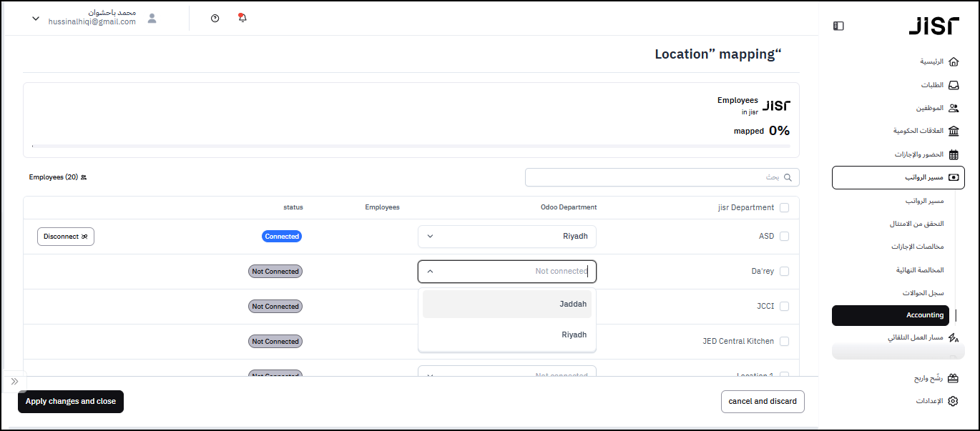The height and width of the screenshot is (431, 980).
Task: Open the requests inbox icon
Action: (x=953, y=85)
